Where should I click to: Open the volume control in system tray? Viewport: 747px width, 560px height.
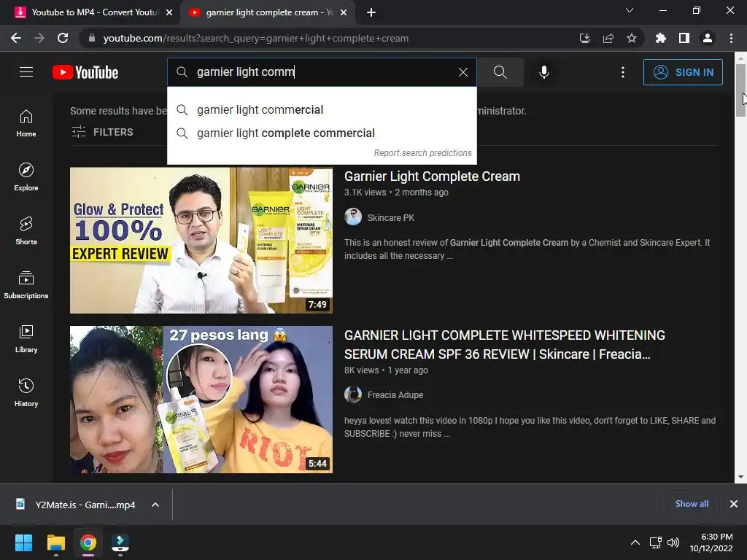(673, 542)
